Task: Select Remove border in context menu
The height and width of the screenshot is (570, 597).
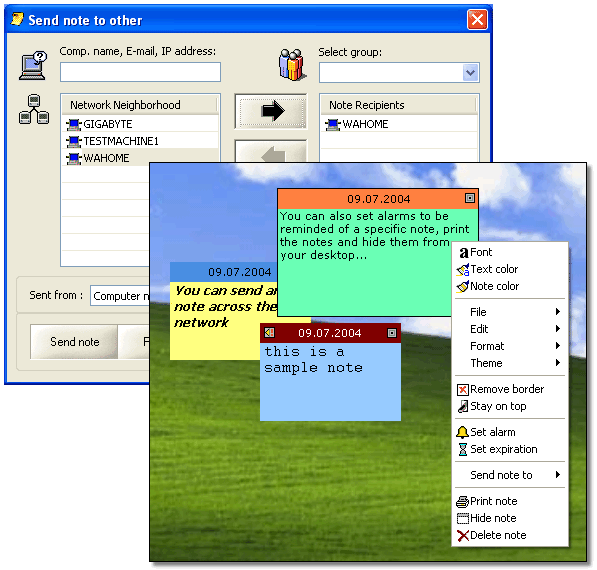Action: (510, 390)
